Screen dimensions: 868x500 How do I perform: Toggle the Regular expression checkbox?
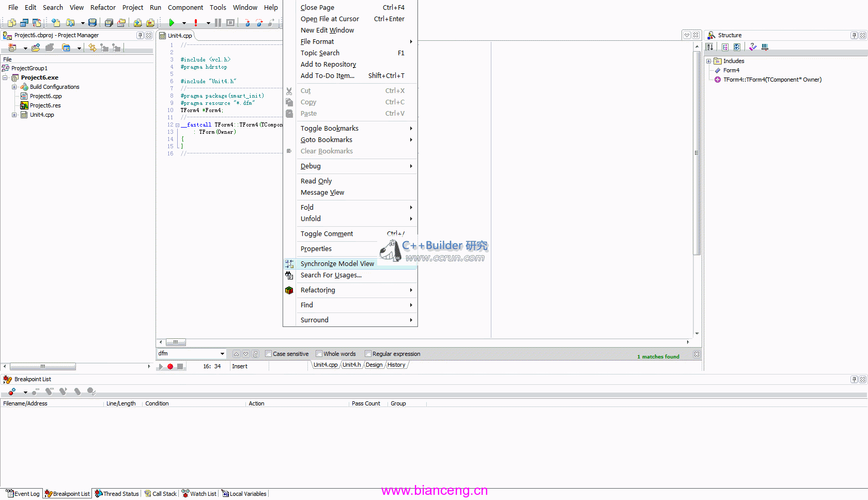(x=368, y=354)
